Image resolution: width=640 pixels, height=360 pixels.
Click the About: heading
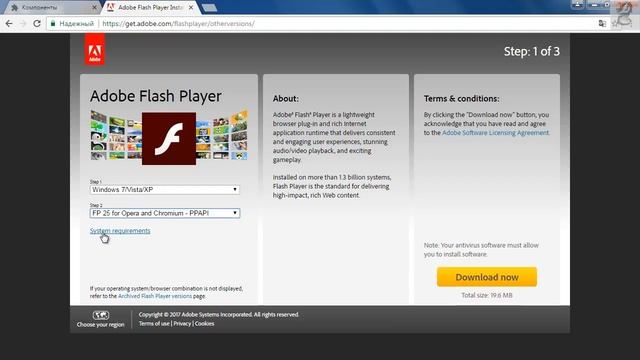286,99
